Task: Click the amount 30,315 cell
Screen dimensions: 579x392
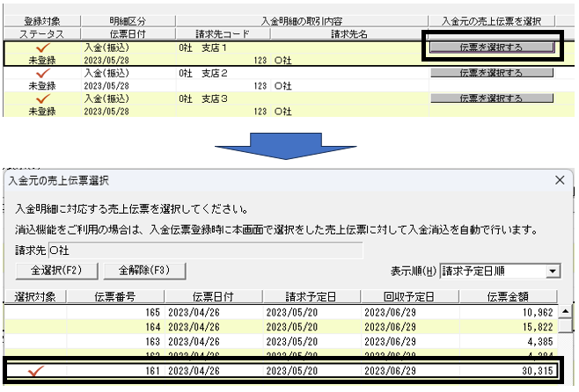Action: pos(508,371)
